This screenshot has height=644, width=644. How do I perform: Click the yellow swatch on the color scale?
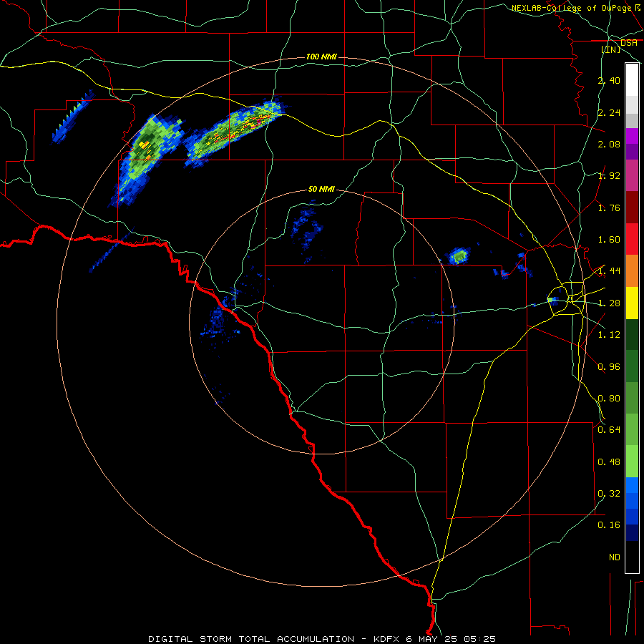click(x=632, y=303)
